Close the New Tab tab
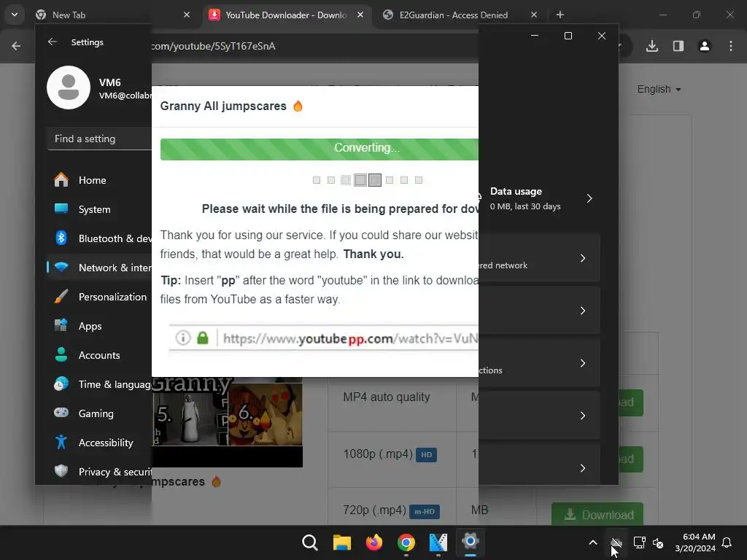This screenshot has width=747, height=560. [x=187, y=15]
